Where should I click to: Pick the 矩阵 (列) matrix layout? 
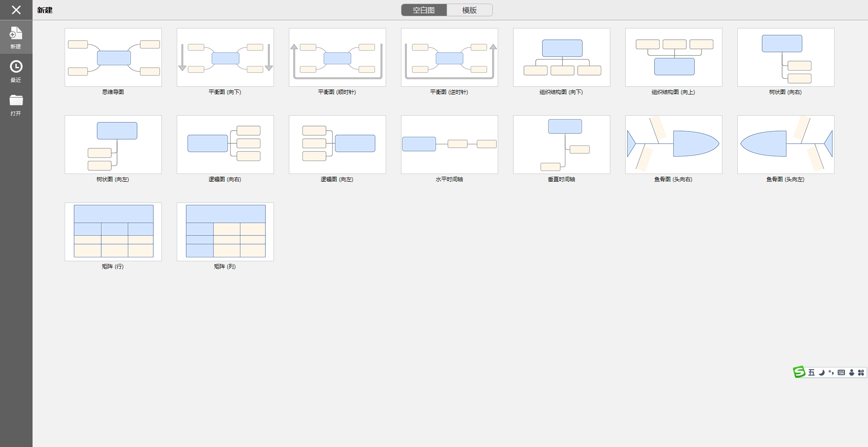pyautogui.click(x=225, y=232)
